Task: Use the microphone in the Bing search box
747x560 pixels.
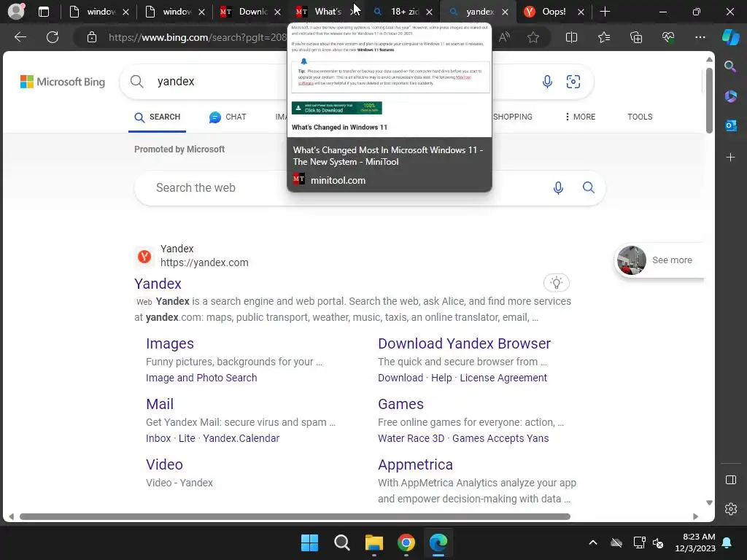Action: pos(547,82)
